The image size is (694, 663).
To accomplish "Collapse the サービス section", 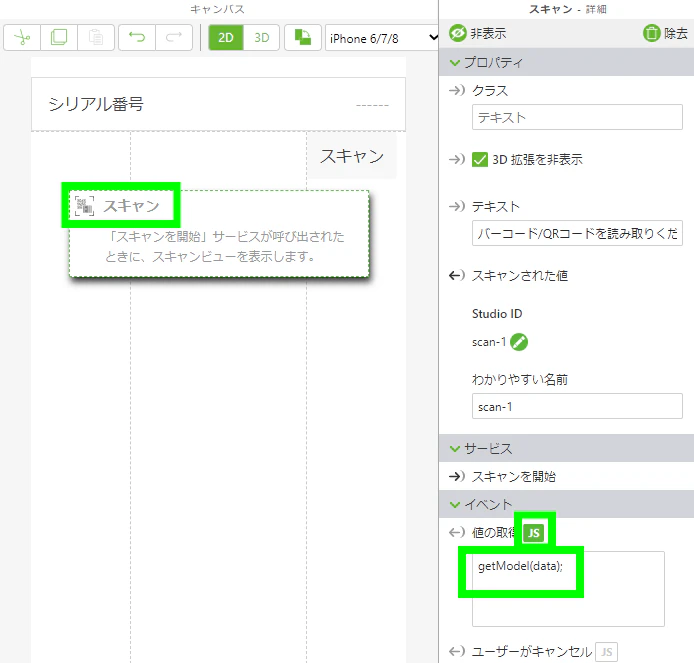I will point(455,449).
